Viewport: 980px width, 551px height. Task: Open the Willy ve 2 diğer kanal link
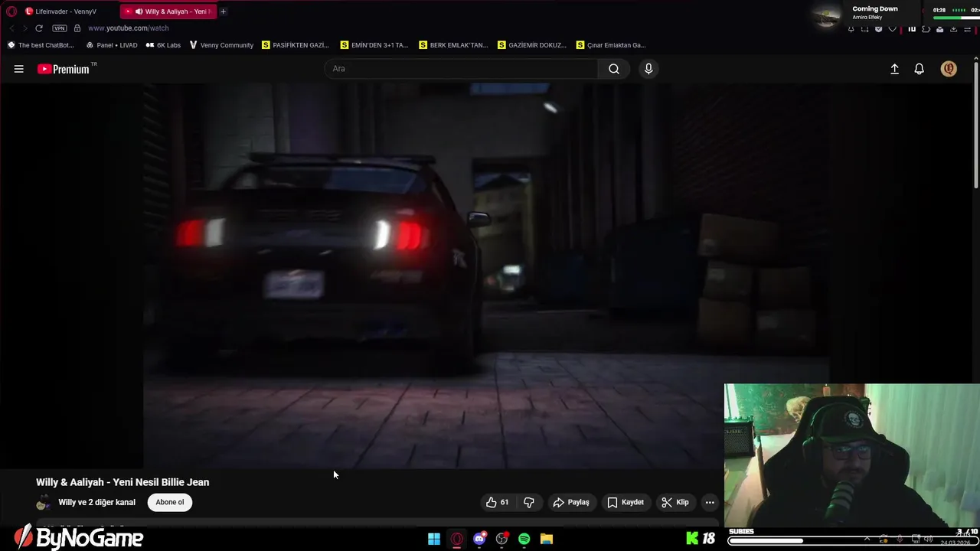(x=96, y=502)
